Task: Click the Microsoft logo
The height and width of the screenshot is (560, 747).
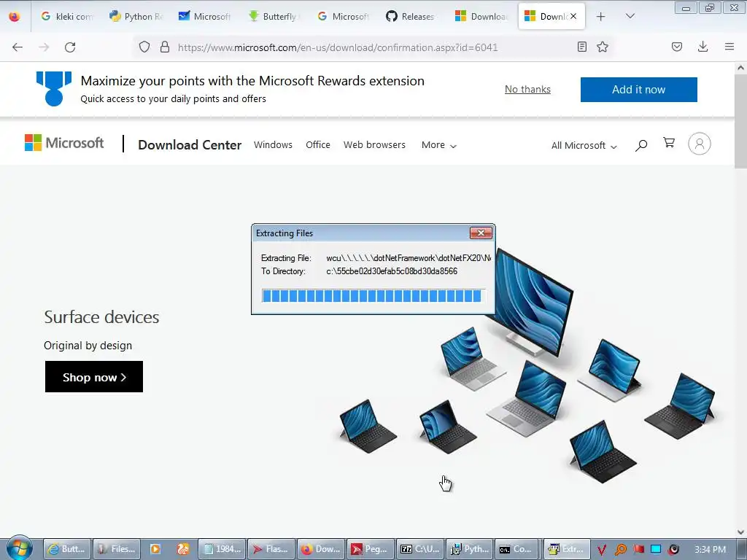Action: pyautogui.click(x=64, y=143)
